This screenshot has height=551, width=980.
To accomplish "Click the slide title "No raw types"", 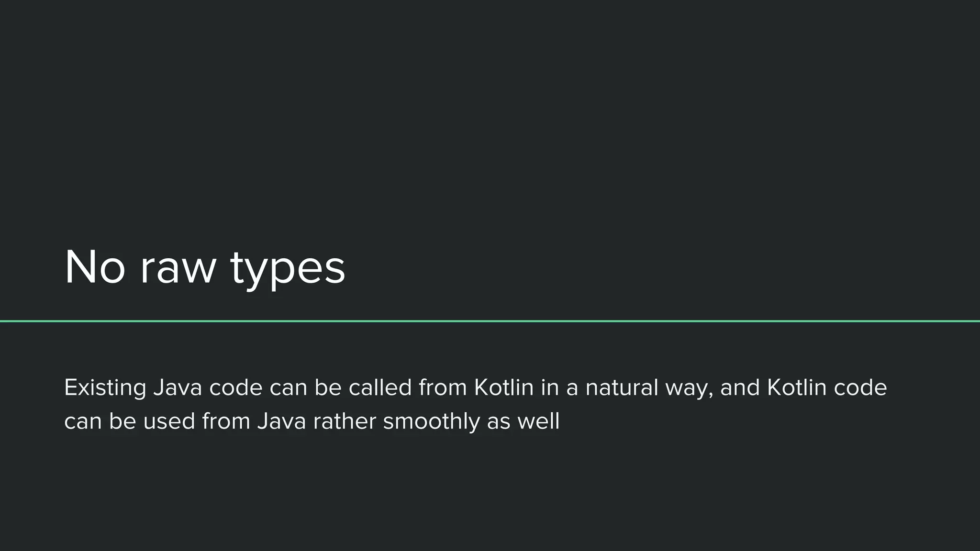I will (205, 268).
